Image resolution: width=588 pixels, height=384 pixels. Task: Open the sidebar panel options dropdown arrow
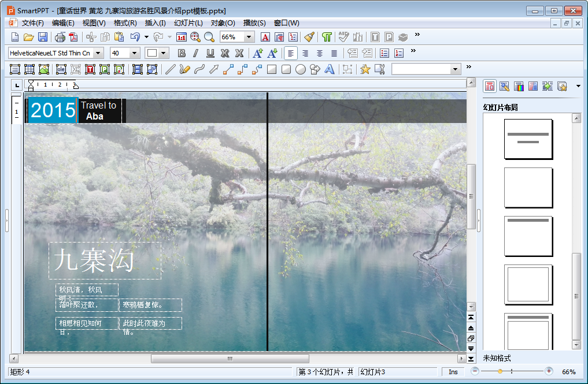[578, 86]
